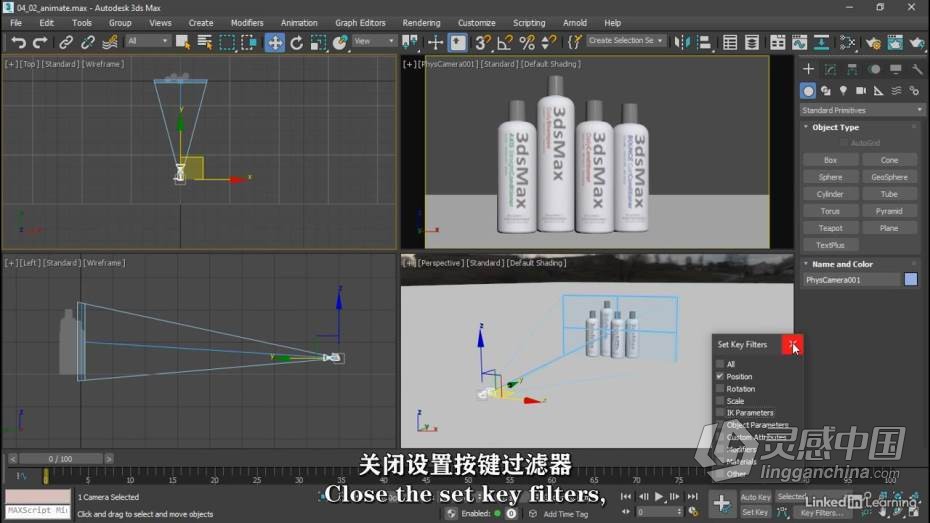Check the IK Parameters key filter

[720, 413]
